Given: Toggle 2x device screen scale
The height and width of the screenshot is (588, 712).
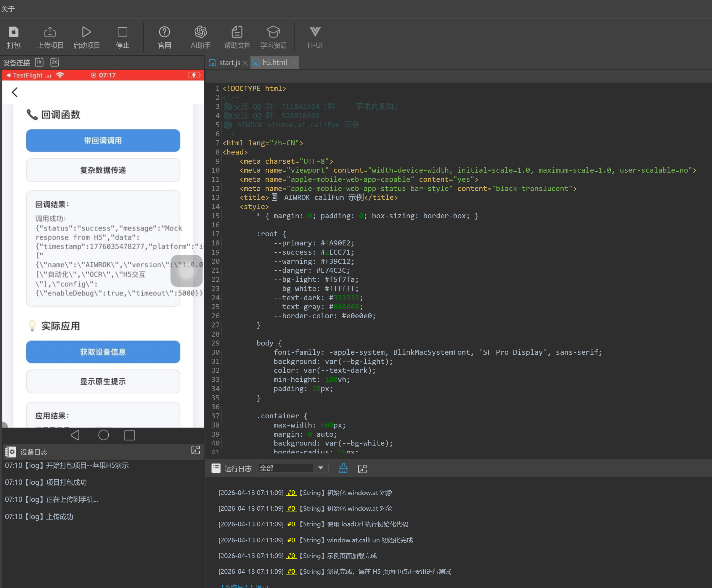Looking at the screenshot, I should [54, 62].
